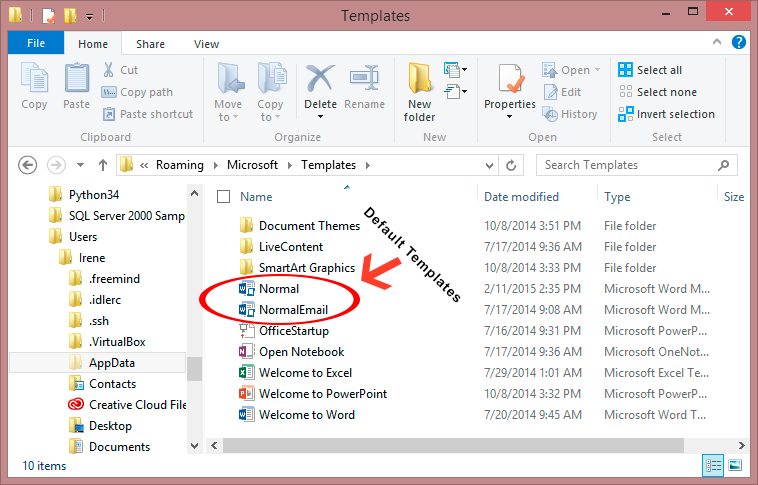Collapse the ribbon with the caret
Viewport: 758px width, 485px height.
point(717,42)
